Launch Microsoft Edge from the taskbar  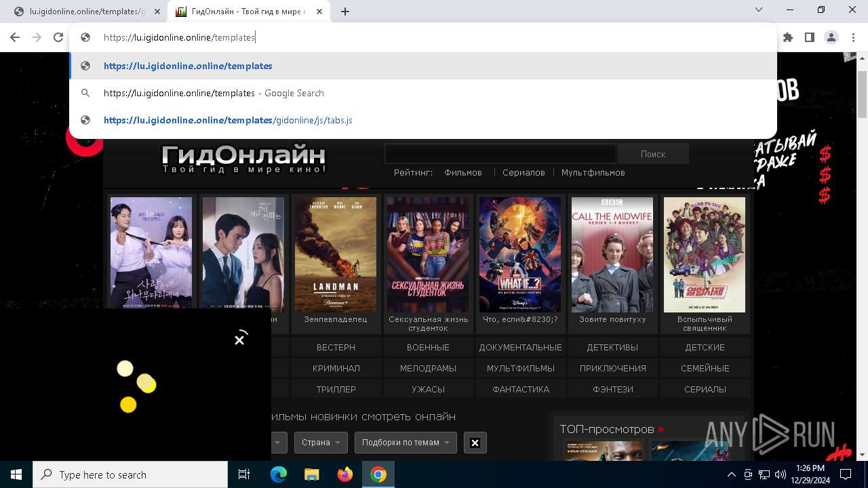[278, 474]
